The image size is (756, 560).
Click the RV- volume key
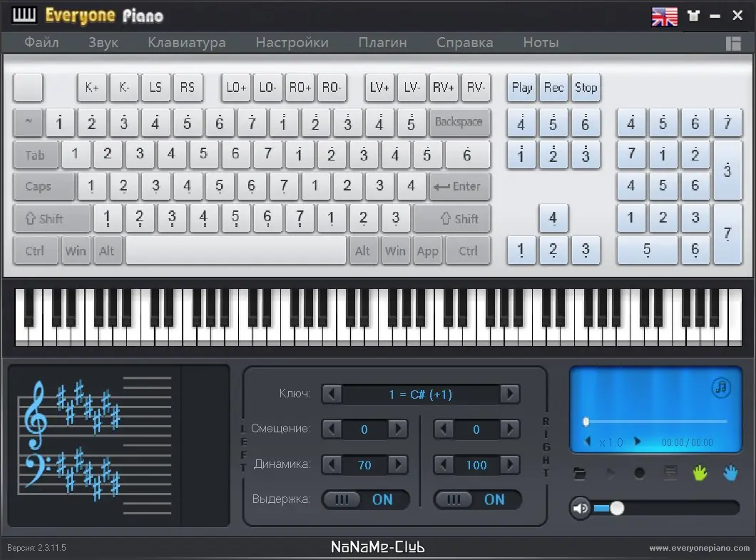coord(476,87)
